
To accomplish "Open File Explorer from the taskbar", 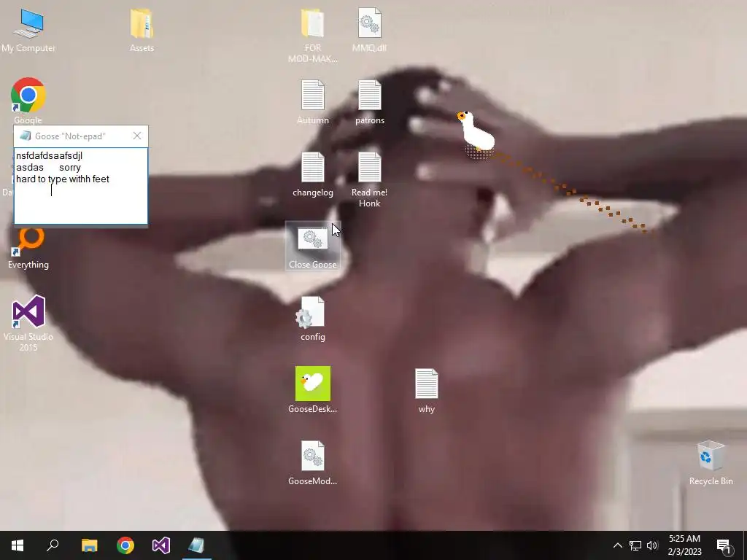I will [89, 545].
